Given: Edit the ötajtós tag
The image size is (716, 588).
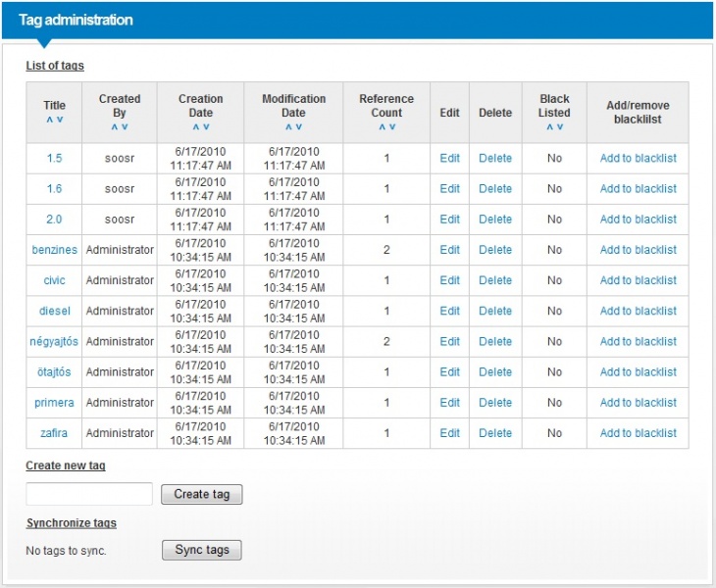Looking at the screenshot, I should pos(450,372).
